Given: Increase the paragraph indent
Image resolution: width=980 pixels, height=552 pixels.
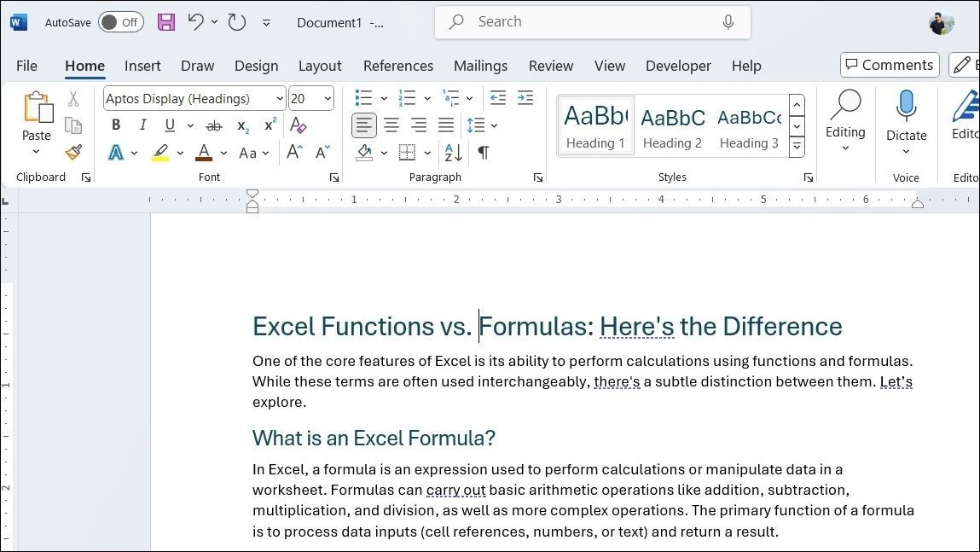Looking at the screenshot, I should pos(525,97).
